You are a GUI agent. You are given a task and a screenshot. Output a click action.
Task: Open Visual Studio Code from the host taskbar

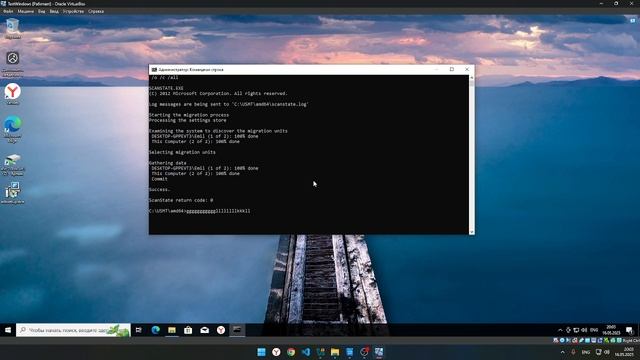point(306,352)
